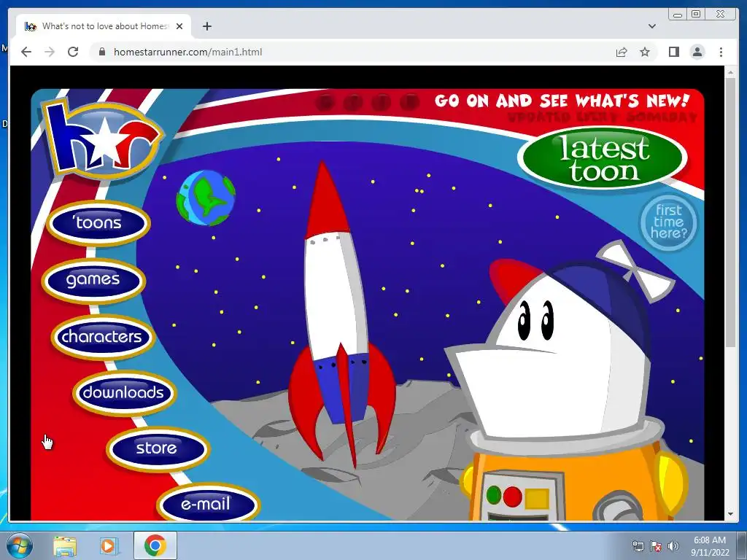The height and width of the screenshot is (560, 747).
Task: Click the page scroll-up arrow
Action: 730,72
